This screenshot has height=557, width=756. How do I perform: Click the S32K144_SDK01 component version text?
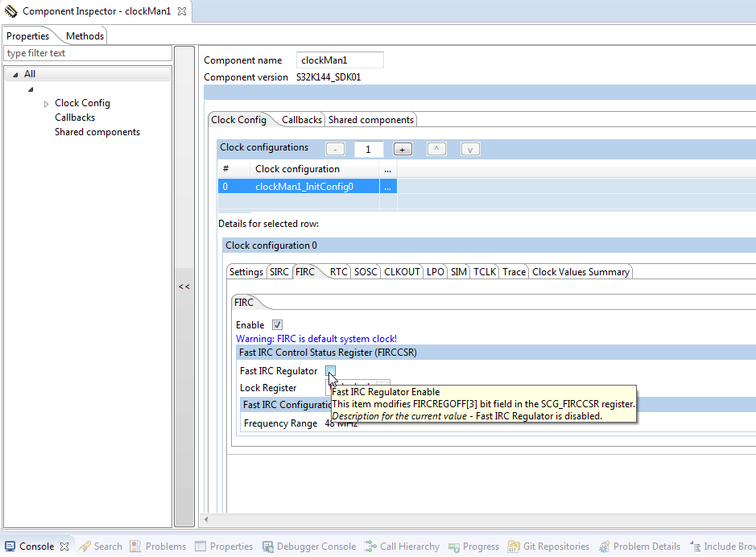coord(328,77)
